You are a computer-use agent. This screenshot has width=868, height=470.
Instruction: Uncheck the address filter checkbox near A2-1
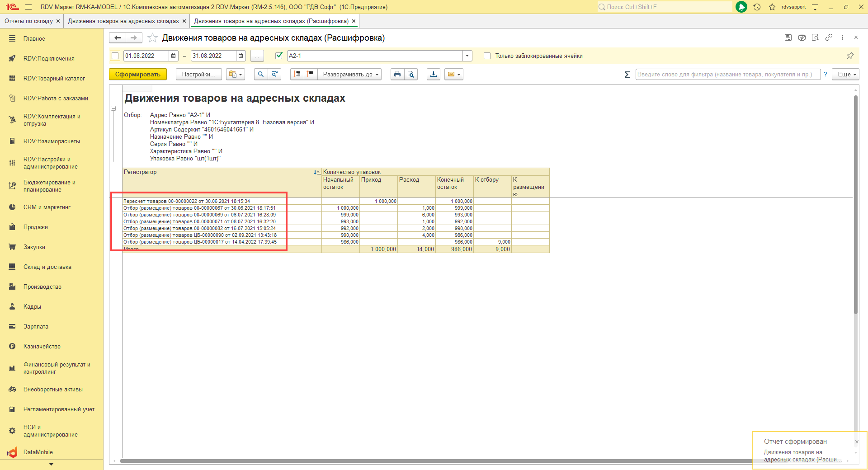click(279, 56)
